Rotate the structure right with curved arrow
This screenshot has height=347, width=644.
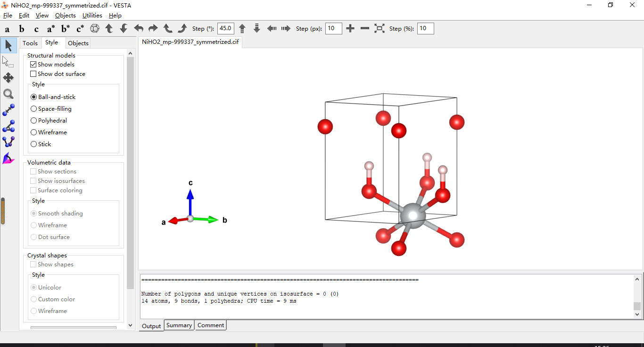pos(153,29)
